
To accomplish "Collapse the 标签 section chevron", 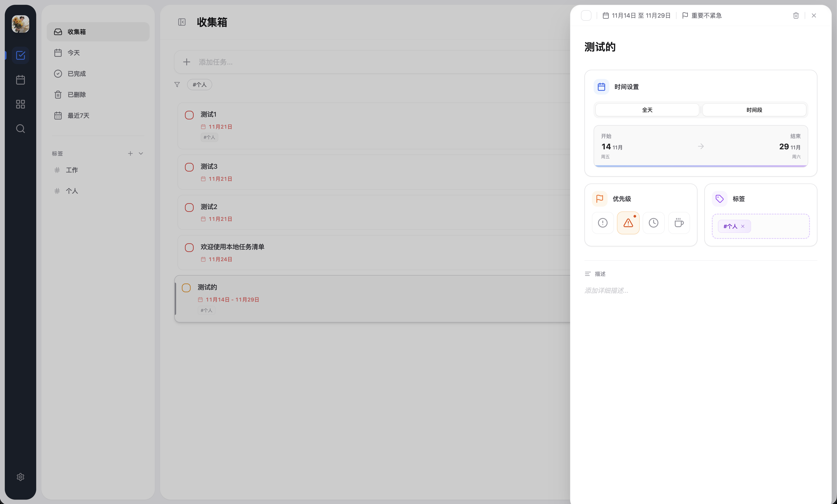I will (141, 153).
